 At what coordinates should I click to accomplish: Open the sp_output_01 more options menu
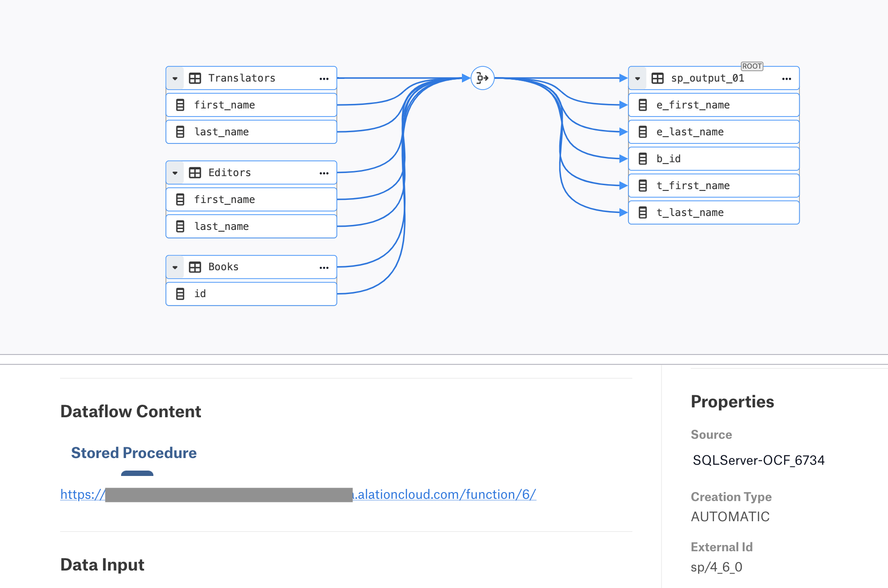point(787,78)
